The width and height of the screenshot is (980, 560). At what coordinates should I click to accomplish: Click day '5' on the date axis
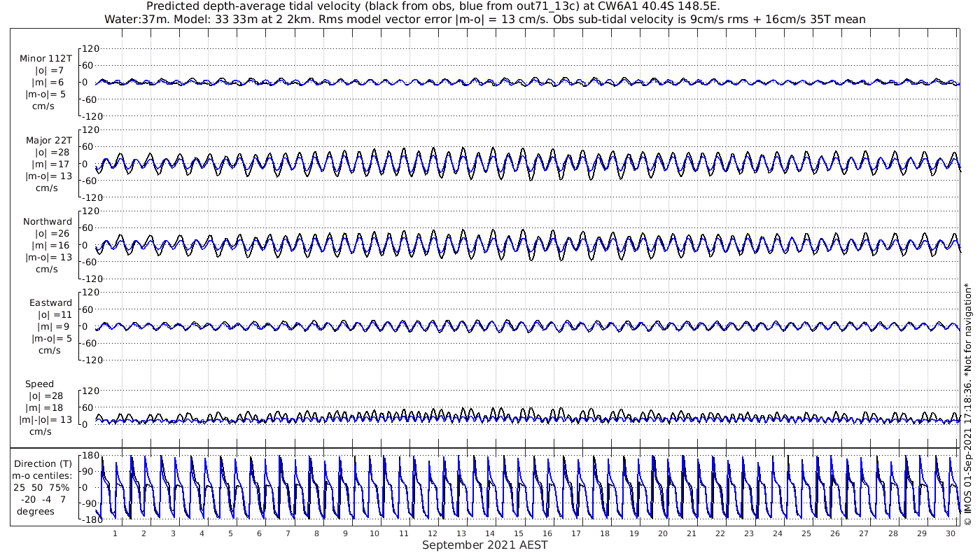[x=230, y=533]
